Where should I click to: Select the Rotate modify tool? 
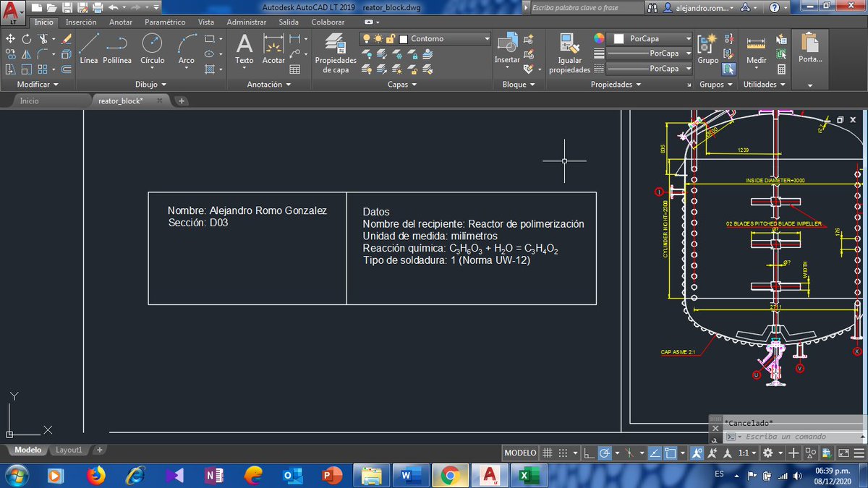27,38
